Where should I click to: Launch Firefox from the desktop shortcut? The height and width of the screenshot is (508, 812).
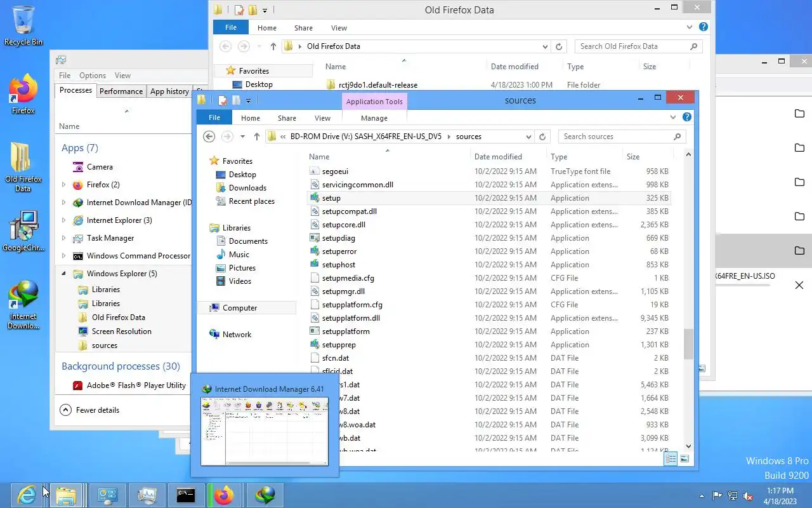(23, 94)
